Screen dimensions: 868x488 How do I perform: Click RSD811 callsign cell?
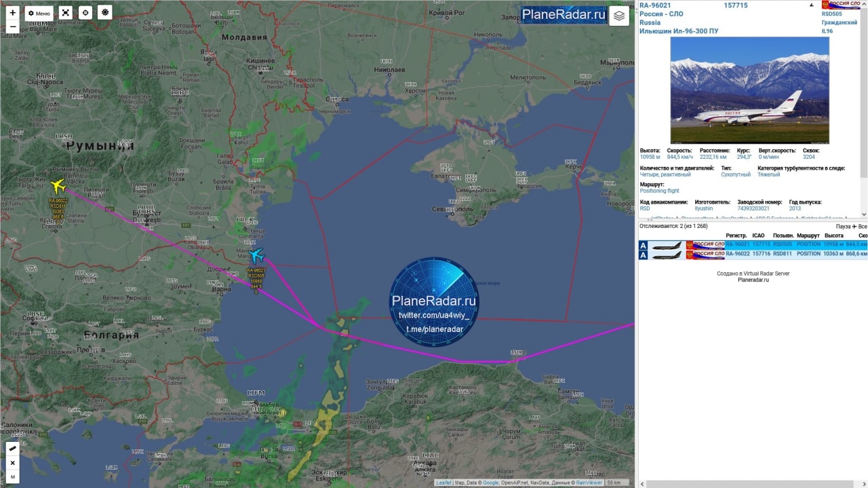[783, 255]
